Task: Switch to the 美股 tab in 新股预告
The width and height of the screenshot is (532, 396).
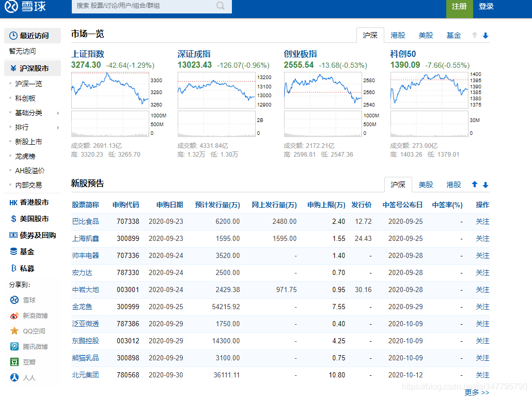Action: click(425, 184)
